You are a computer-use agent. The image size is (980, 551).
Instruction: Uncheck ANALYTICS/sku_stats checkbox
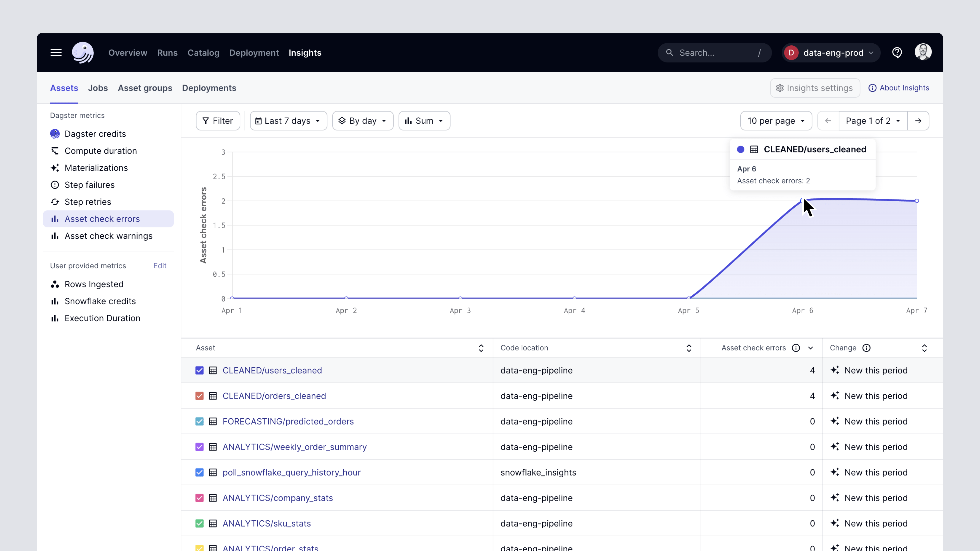199,523
